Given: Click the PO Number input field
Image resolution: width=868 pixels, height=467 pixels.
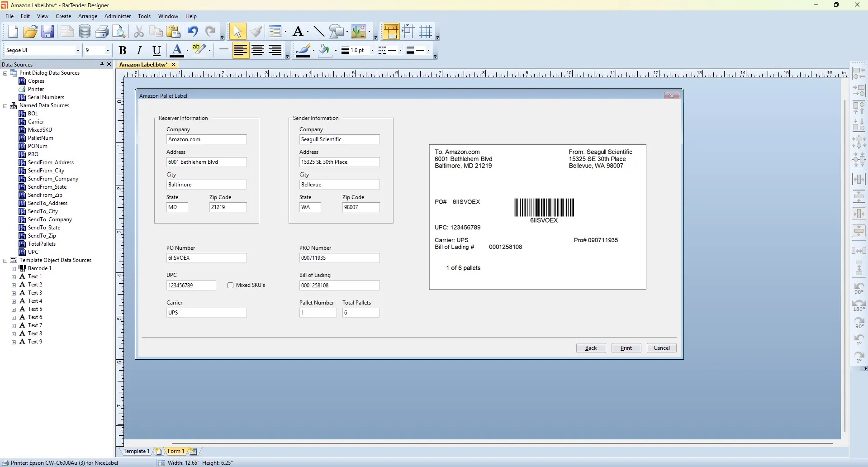Looking at the screenshot, I should [206, 258].
